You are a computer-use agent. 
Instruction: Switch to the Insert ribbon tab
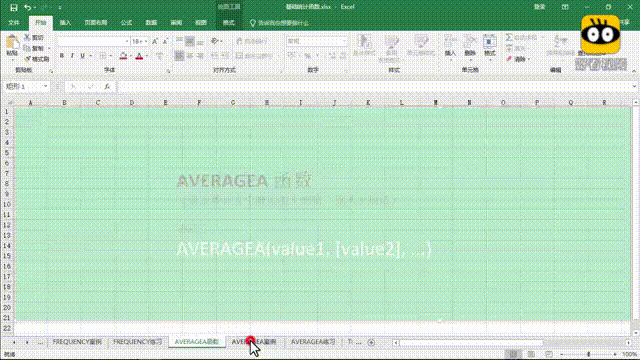click(x=65, y=23)
